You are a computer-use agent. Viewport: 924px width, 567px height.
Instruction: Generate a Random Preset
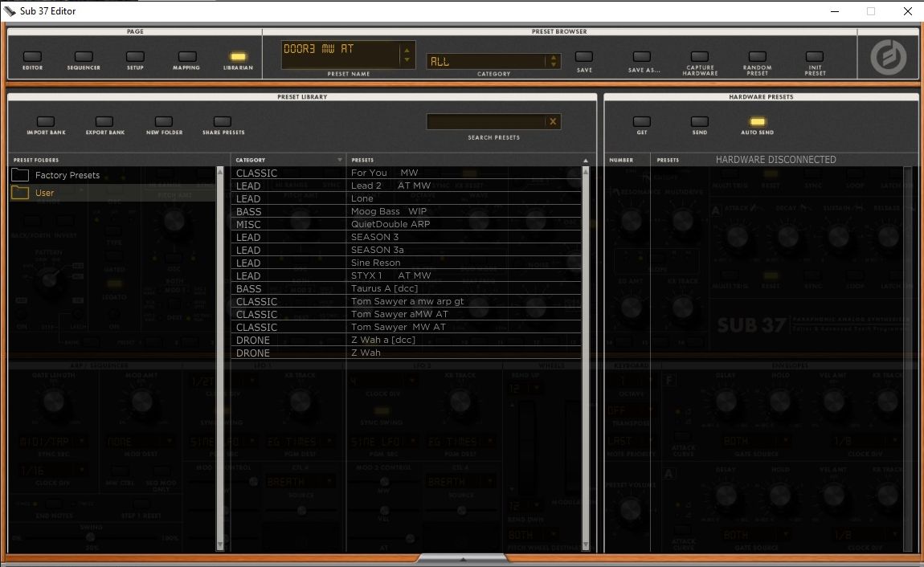(757, 56)
